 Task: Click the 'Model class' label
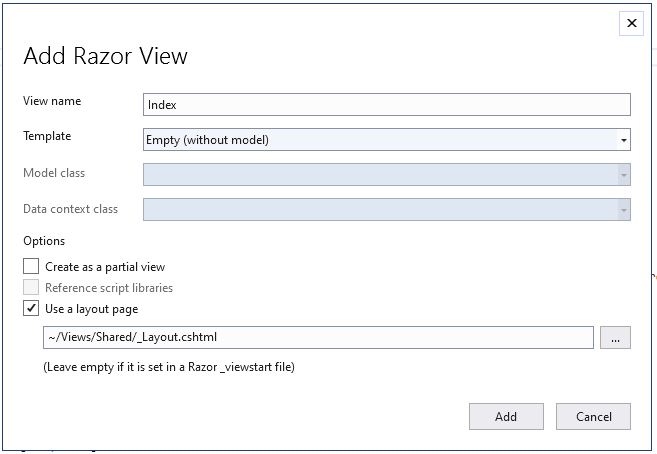54,173
